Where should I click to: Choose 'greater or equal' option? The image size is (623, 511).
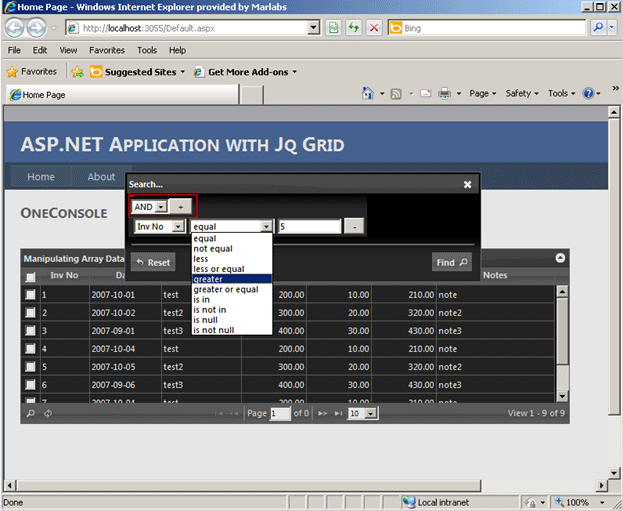click(232, 289)
